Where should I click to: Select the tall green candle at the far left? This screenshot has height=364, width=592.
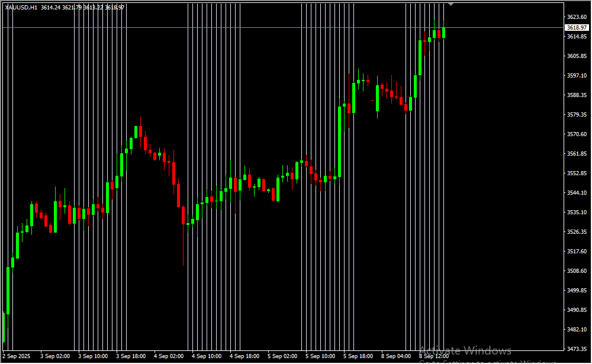tap(8, 290)
